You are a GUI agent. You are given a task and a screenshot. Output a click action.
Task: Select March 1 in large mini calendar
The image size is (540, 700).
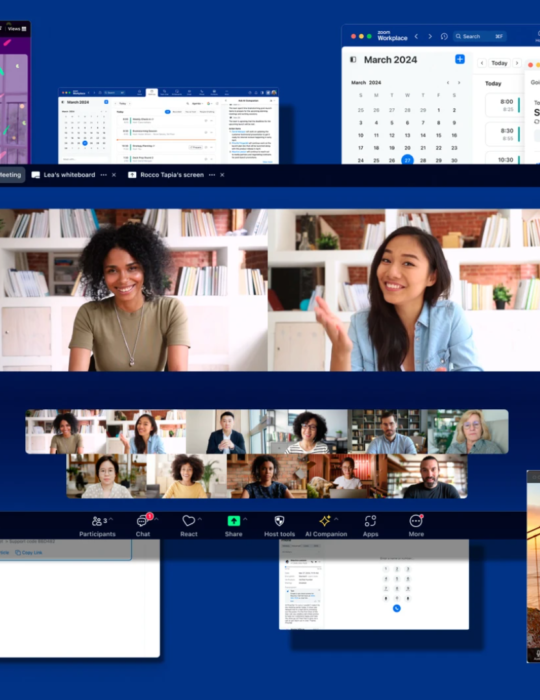point(439,110)
